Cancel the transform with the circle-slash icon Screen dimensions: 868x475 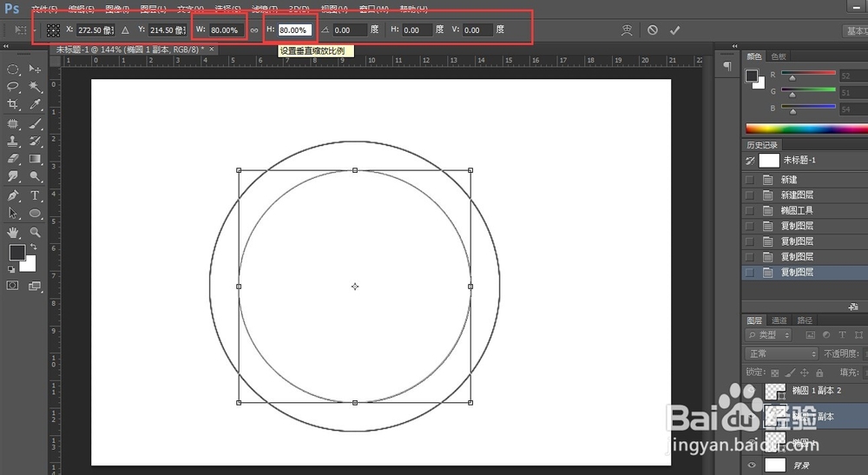tap(653, 30)
